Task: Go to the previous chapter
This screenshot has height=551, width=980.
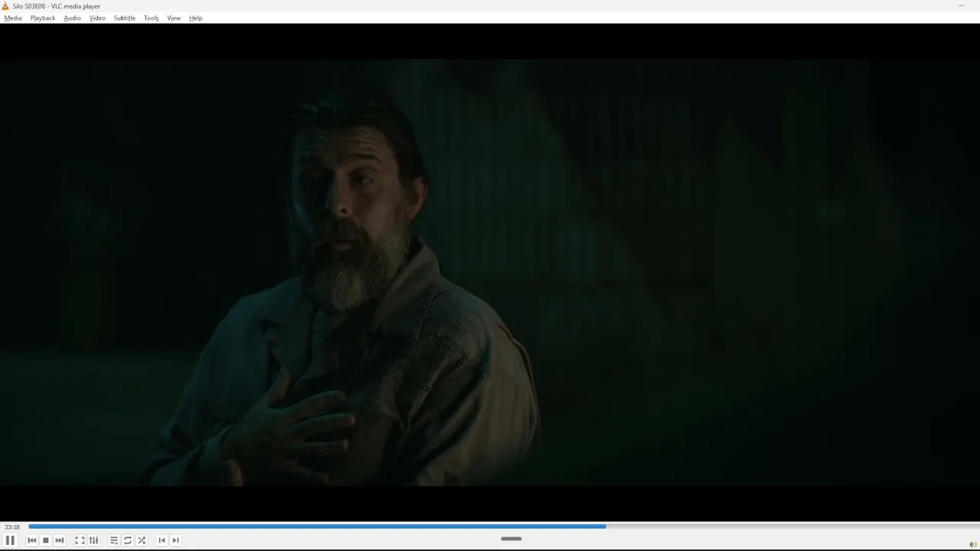Action: point(162,540)
